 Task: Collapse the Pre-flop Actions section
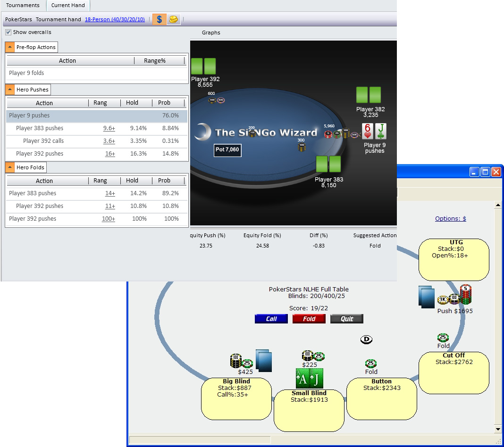click(9, 47)
